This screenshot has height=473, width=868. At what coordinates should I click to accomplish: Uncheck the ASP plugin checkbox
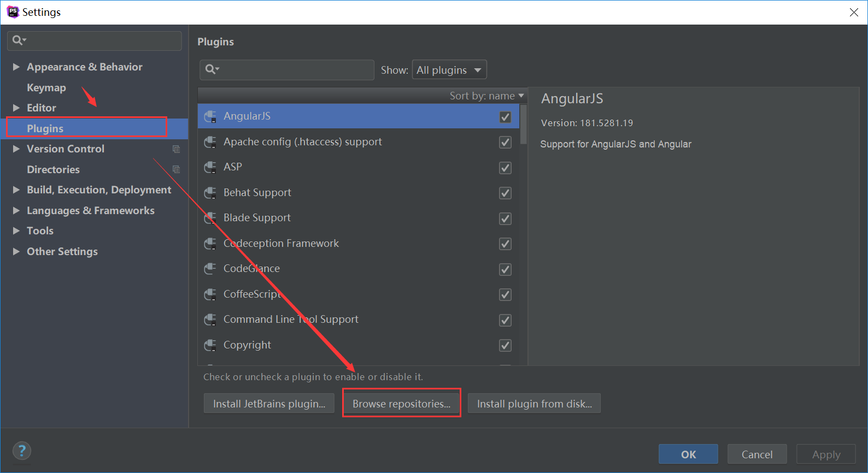click(505, 168)
